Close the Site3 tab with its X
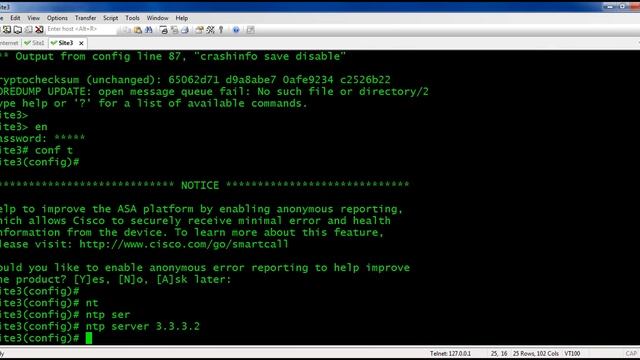 81,43
